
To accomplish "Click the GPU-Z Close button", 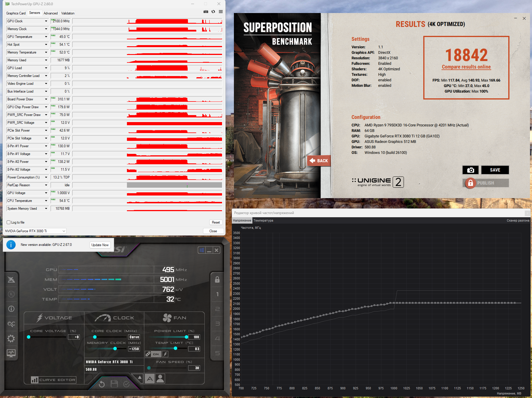I will click(x=213, y=231).
